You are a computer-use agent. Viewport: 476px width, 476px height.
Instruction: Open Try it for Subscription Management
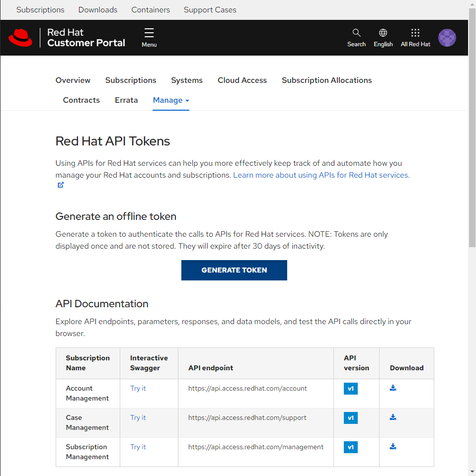(x=138, y=447)
